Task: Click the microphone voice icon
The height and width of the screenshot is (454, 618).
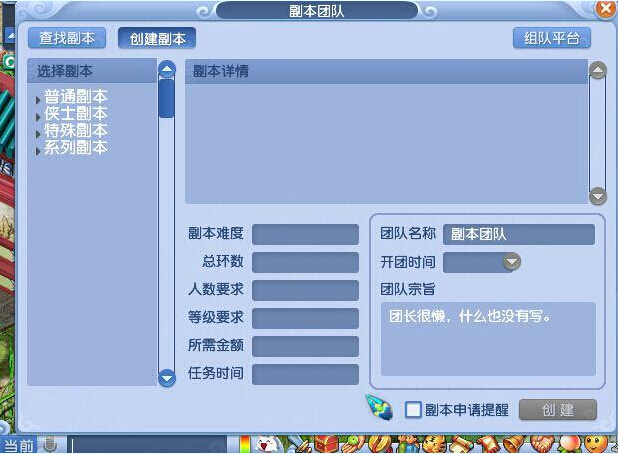Action: pyautogui.click(x=50, y=445)
